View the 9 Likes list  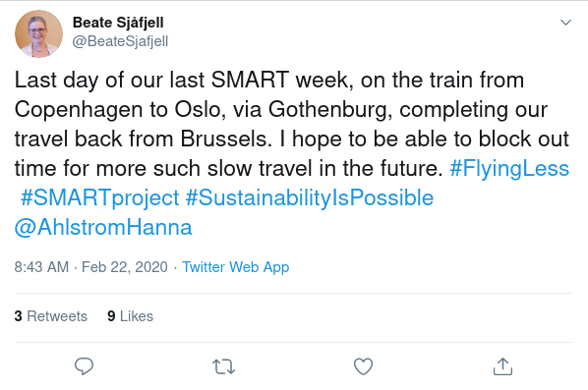130,316
